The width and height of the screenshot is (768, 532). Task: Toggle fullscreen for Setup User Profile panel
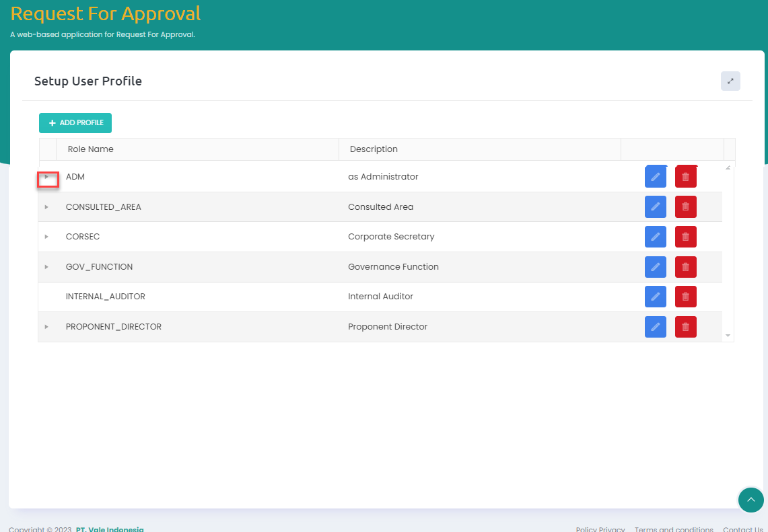click(730, 81)
